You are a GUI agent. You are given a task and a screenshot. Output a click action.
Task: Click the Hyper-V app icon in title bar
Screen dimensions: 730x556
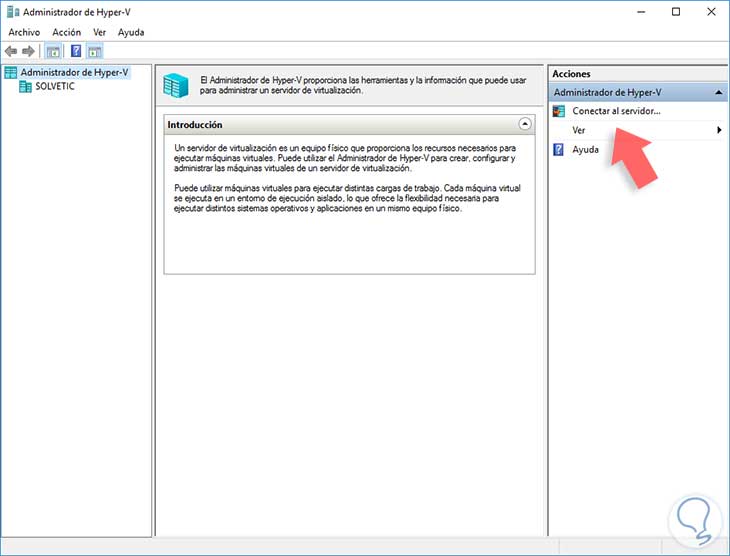coord(13,12)
